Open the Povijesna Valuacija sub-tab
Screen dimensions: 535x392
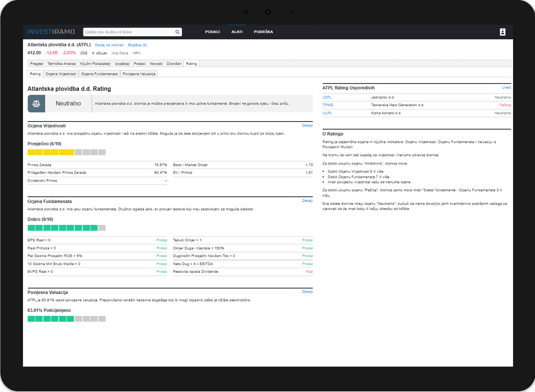tap(139, 74)
